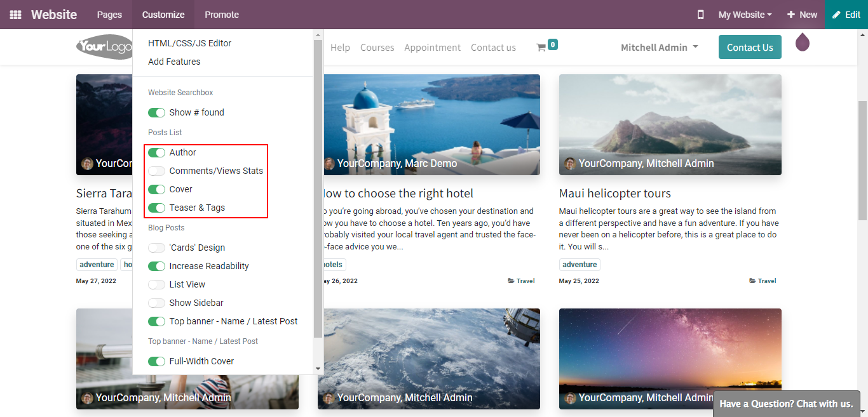Click hotels tag

[x=334, y=265]
